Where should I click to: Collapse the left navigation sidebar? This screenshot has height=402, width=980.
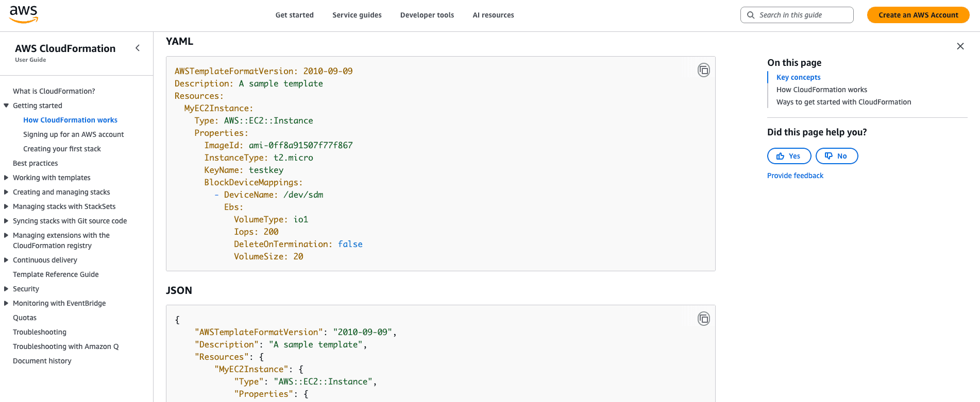[138, 48]
